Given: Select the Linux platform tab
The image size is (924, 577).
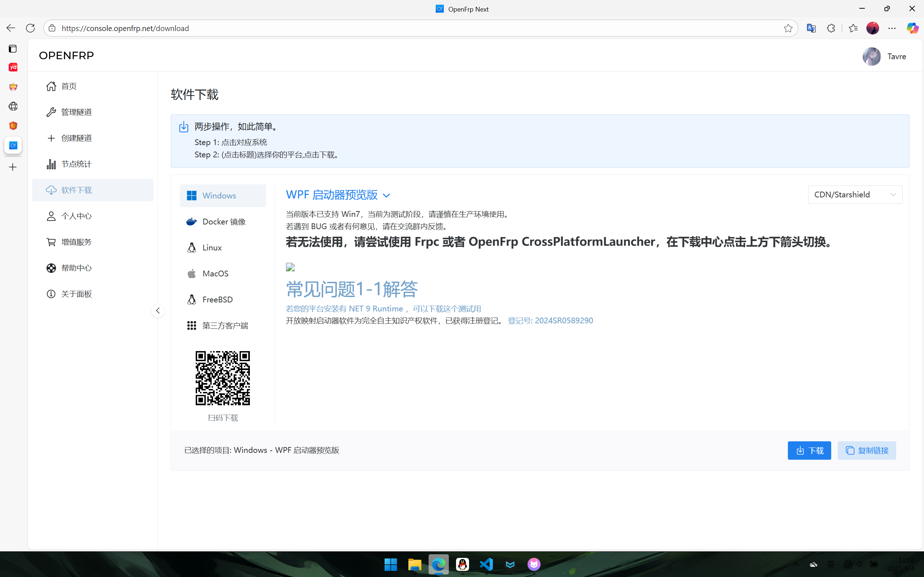Looking at the screenshot, I should pos(223,248).
